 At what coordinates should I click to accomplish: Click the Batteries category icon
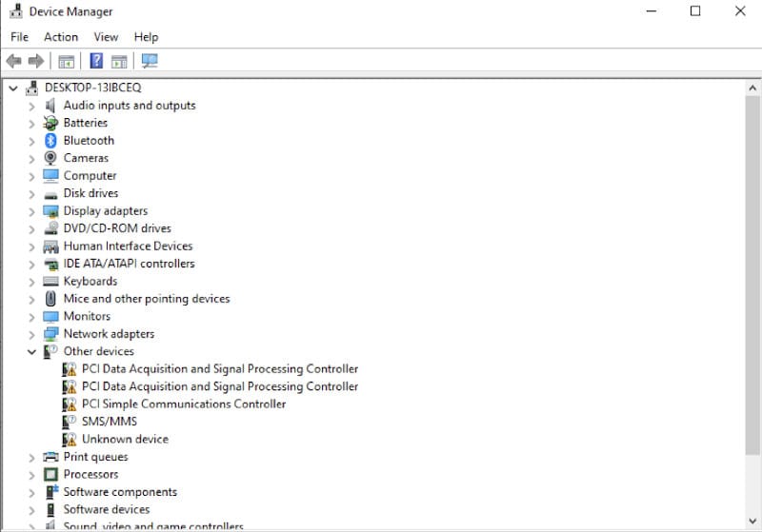click(x=50, y=123)
